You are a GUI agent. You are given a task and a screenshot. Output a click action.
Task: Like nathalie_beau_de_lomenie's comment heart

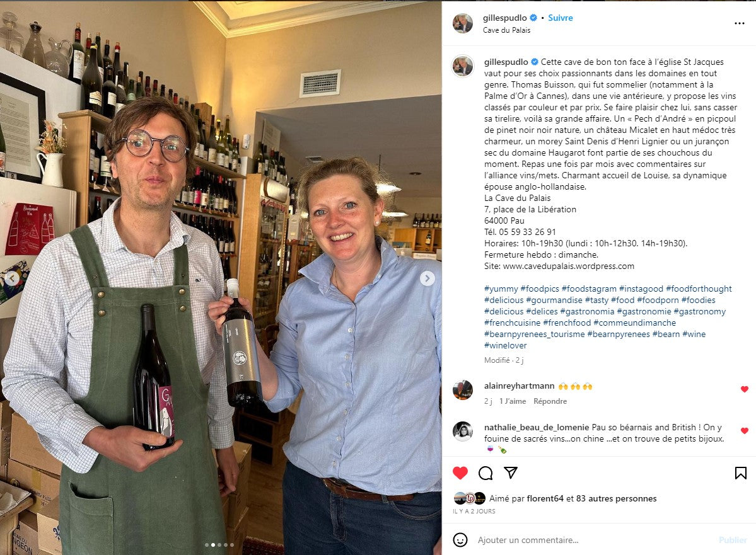[745, 431]
